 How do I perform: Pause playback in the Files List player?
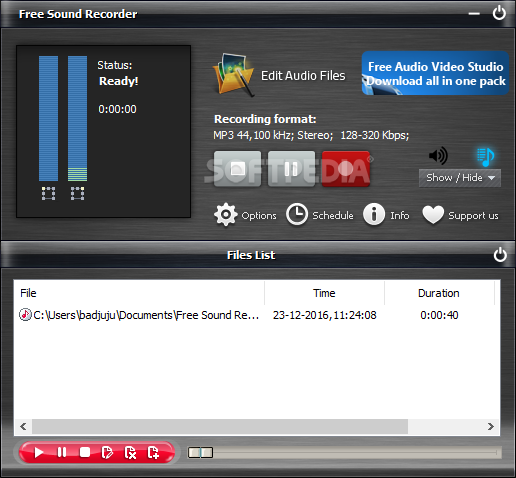[x=62, y=452]
